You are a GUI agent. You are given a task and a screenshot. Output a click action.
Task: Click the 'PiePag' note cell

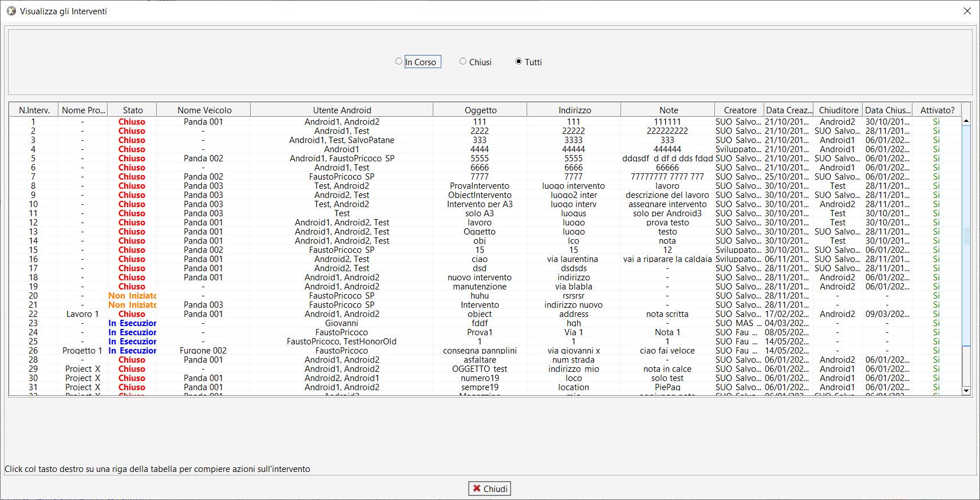pos(667,387)
